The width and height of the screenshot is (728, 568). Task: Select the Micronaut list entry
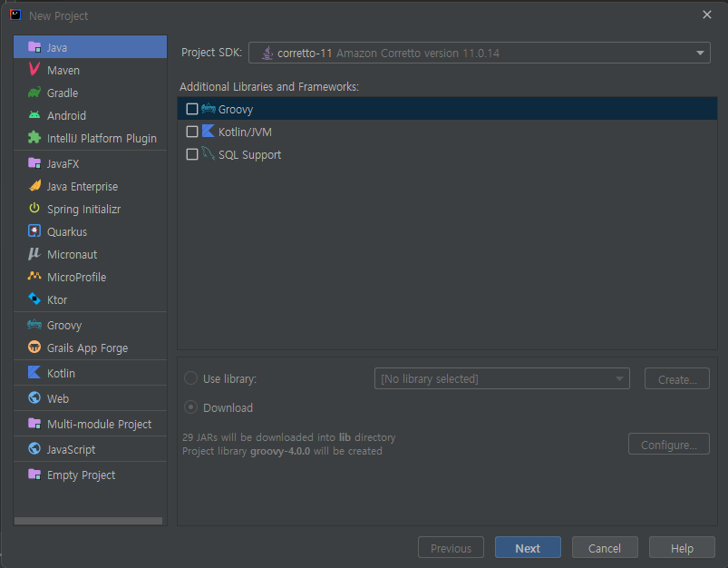pos(90,255)
